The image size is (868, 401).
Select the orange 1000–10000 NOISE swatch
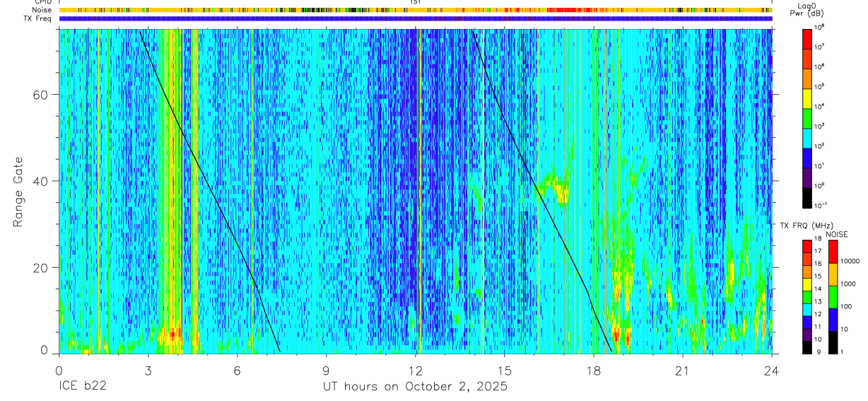[833, 274]
